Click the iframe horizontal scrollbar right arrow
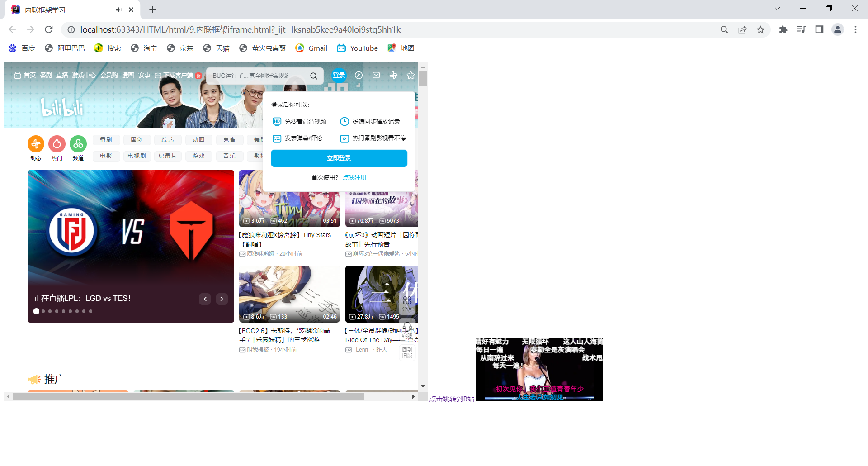This screenshot has width=868, height=466. coord(413,397)
